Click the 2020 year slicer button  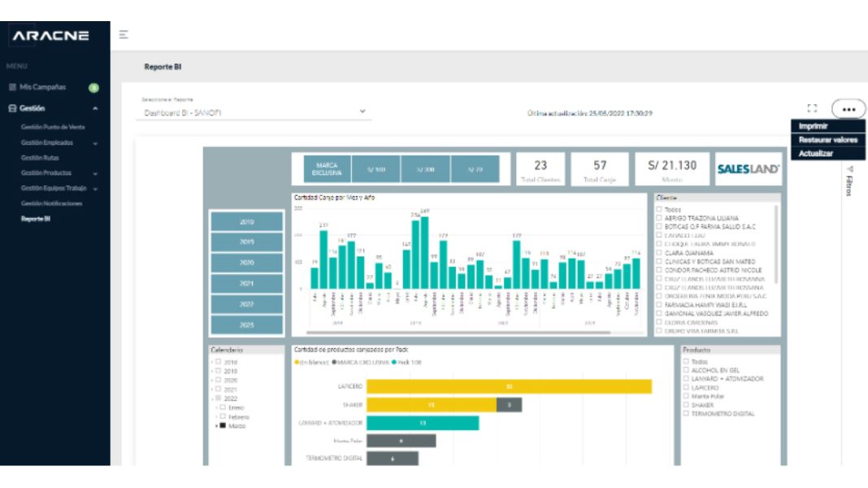246,263
